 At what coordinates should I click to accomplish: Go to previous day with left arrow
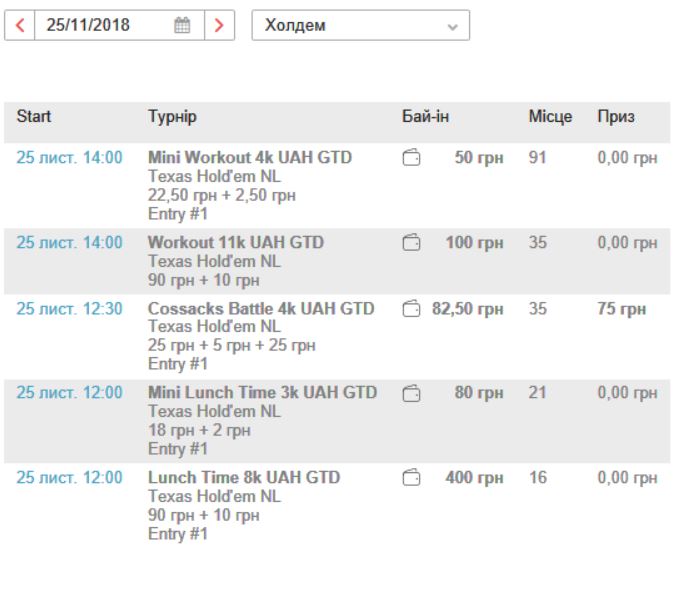point(20,25)
